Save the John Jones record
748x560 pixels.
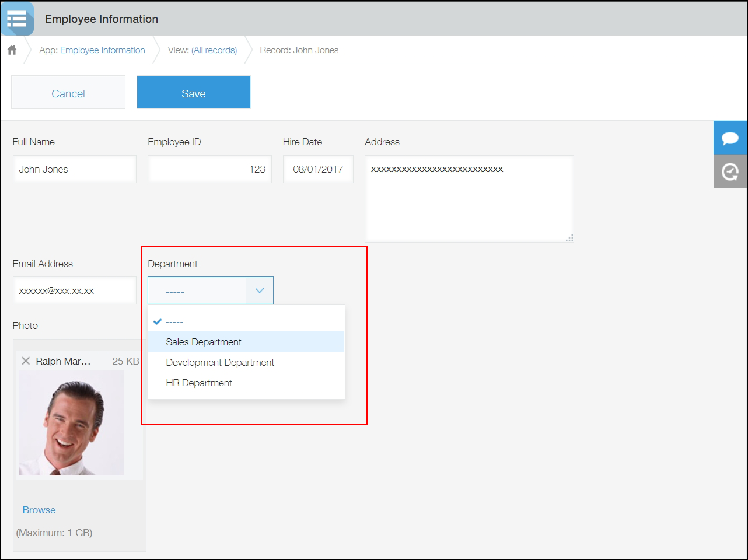click(x=193, y=92)
